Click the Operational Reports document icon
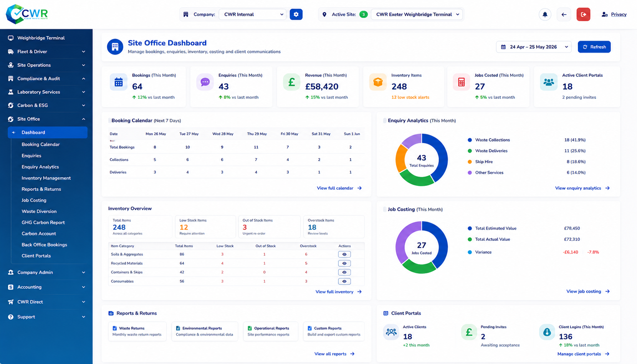This screenshot has width=637, height=364. click(x=250, y=328)
